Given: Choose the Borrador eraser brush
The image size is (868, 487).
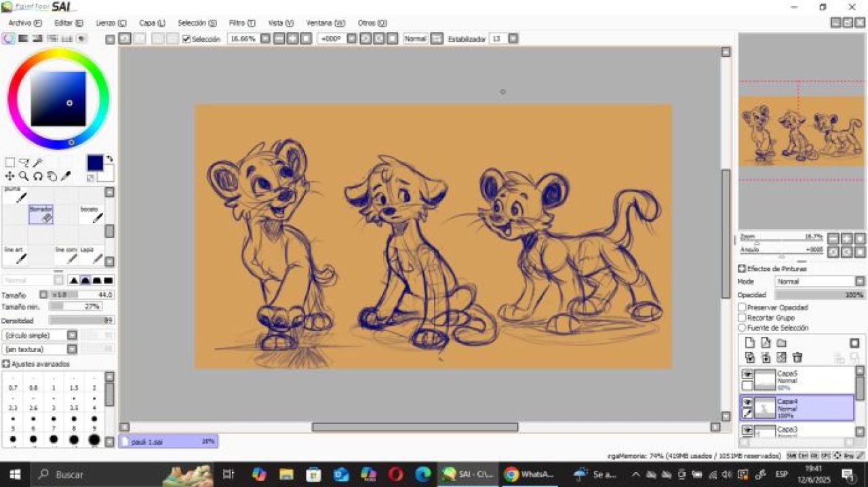Looking at the screenshot, I should click(41, 214).
